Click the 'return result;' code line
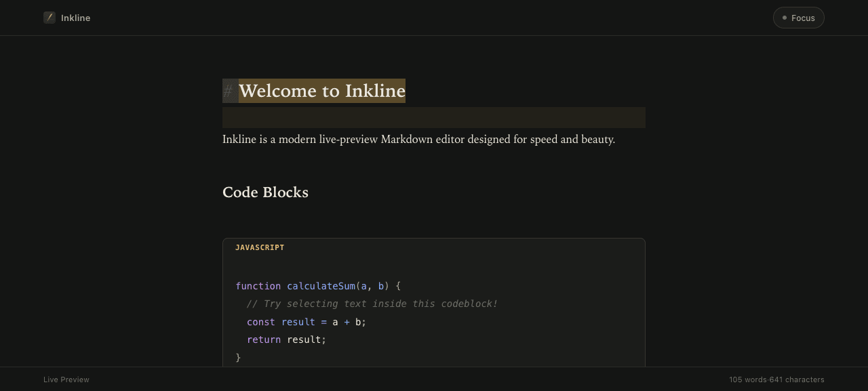Viewport: 868px width, 391px height. click(286, 339)
